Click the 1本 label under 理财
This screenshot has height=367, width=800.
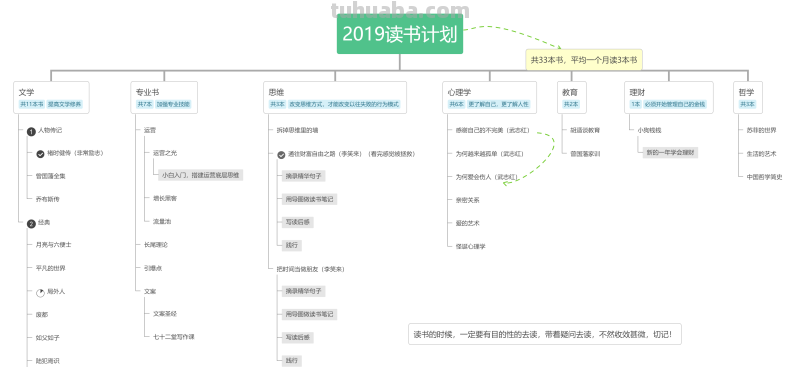[x=635, y=104]
